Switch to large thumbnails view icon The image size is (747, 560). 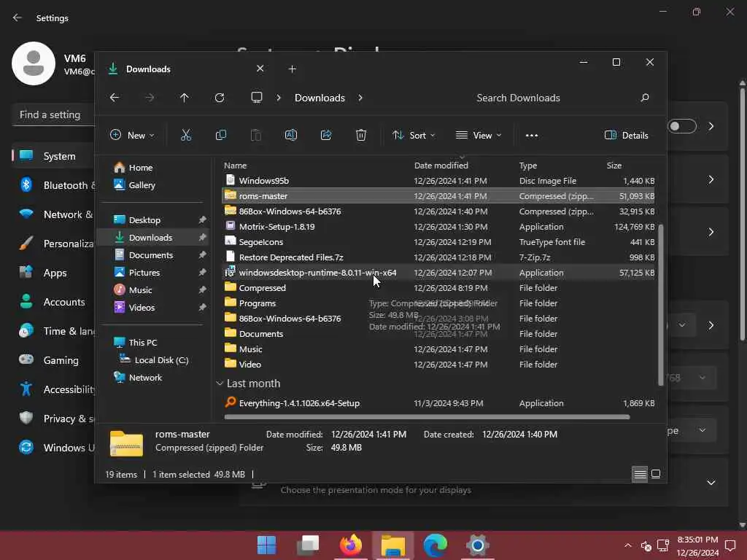click(x=656, y=474)
